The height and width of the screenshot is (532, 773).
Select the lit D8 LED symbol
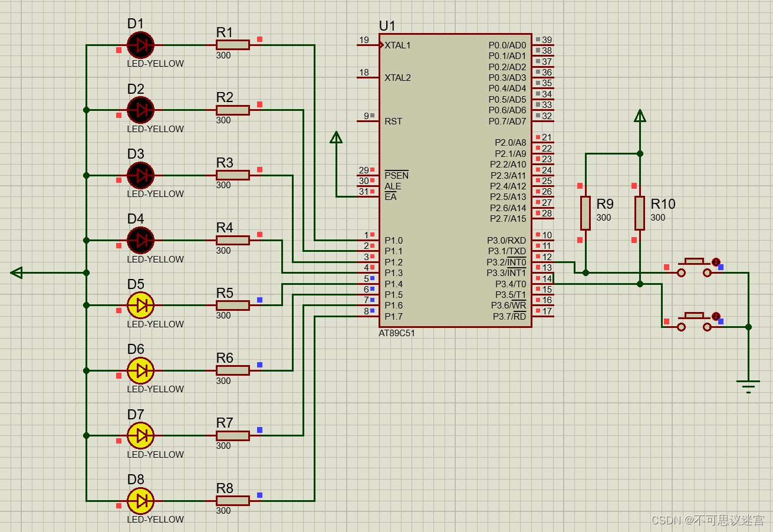(x=141, y=501)
